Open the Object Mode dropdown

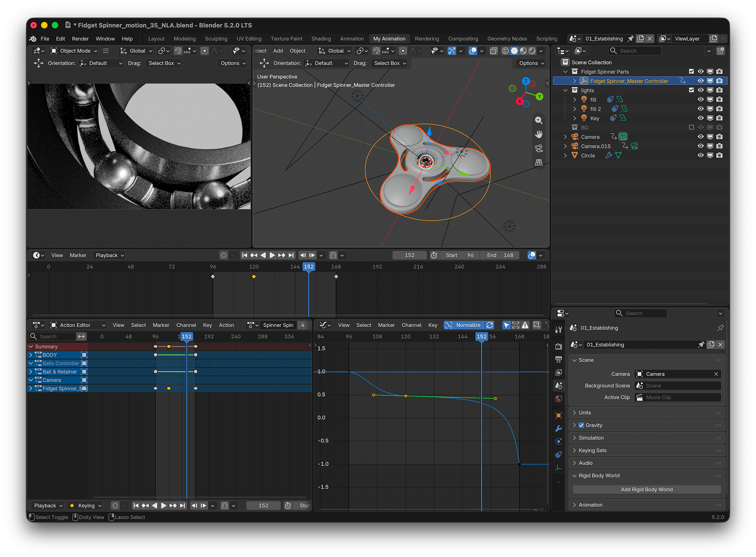[x=74, y=51]
